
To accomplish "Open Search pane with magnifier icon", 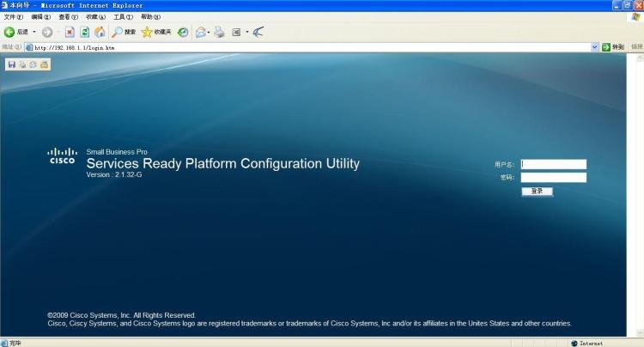I will click(x=117, y=32).
